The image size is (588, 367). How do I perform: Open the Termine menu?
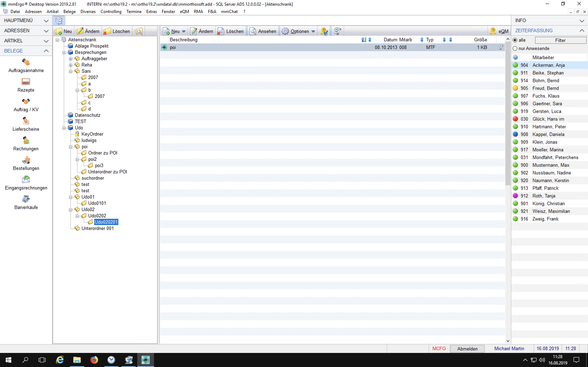click(x=134, y=12)
